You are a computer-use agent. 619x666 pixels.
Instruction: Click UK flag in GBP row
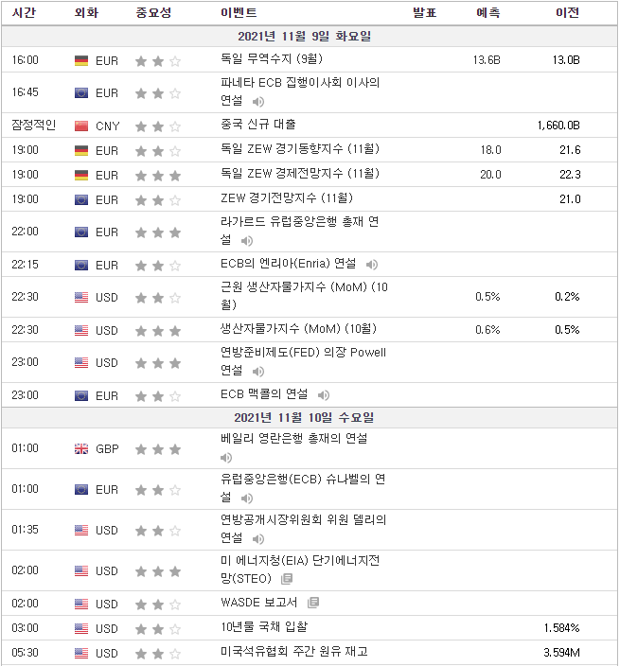coord(82,449)
